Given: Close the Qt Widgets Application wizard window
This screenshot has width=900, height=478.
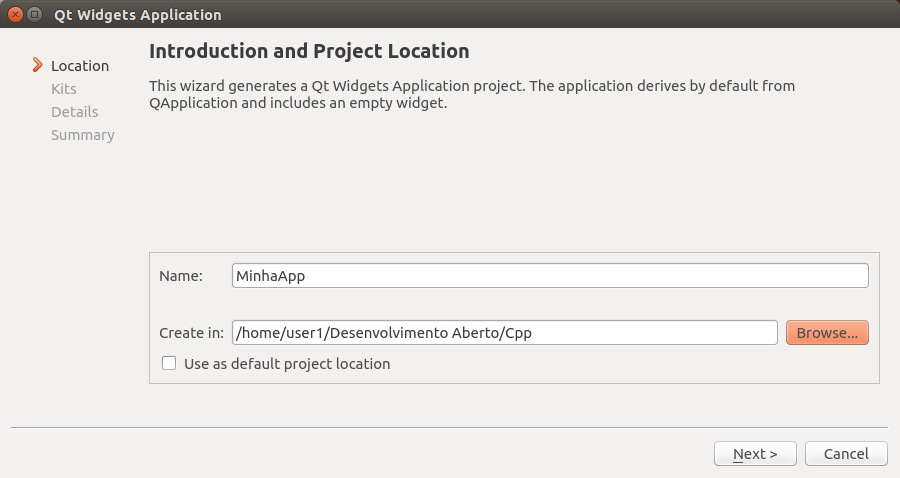Looking at the screenshot, I should click(15, 15).
